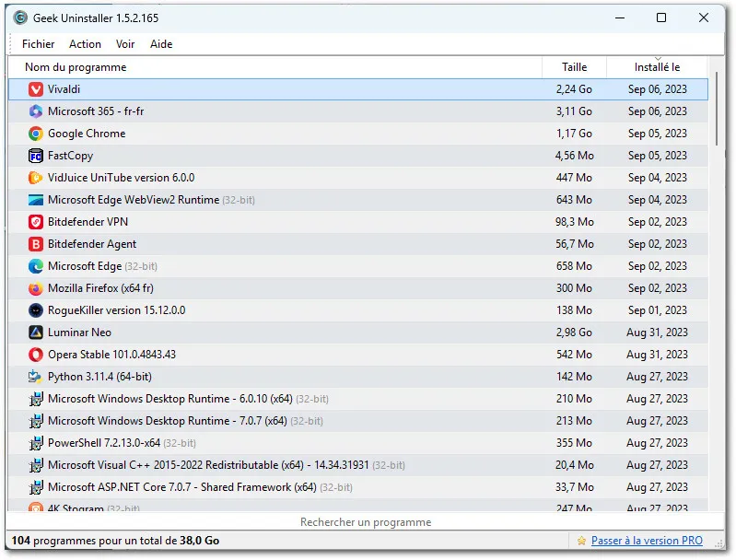The height and width of the screenshot is (560, 736).
Task: Click the 2,98 Go size value
Action: (574, 332)
